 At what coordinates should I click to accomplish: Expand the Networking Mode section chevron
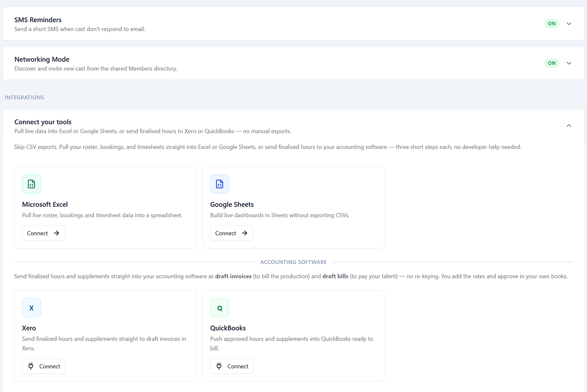click(569, 63)
